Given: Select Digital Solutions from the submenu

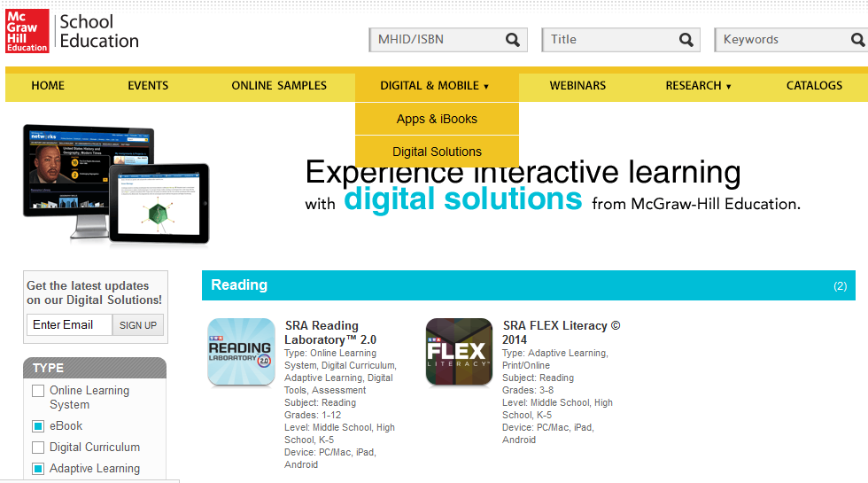Looking at the screenshot, I should pyautogui.click(x=437, y=152).
